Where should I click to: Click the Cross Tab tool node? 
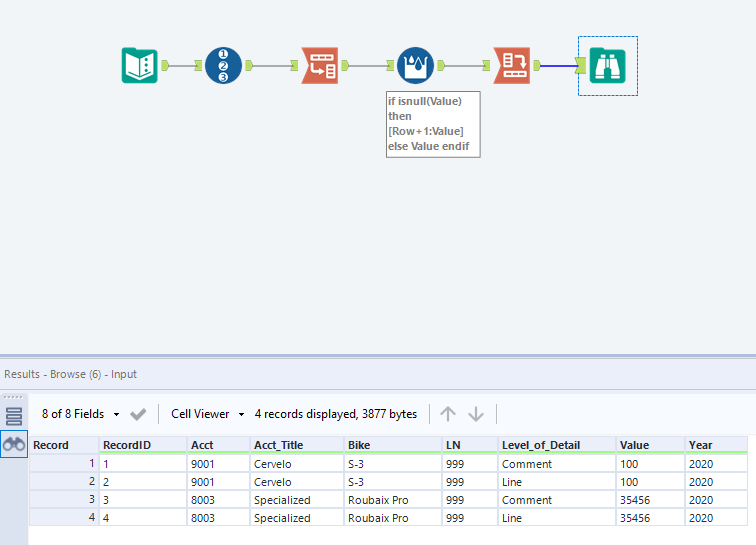pos(511,66)
